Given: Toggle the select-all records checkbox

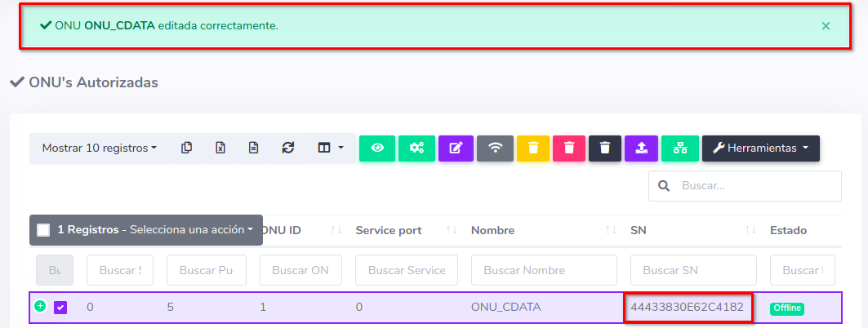Looking at the screenshot, I should [x=44, y=230].
